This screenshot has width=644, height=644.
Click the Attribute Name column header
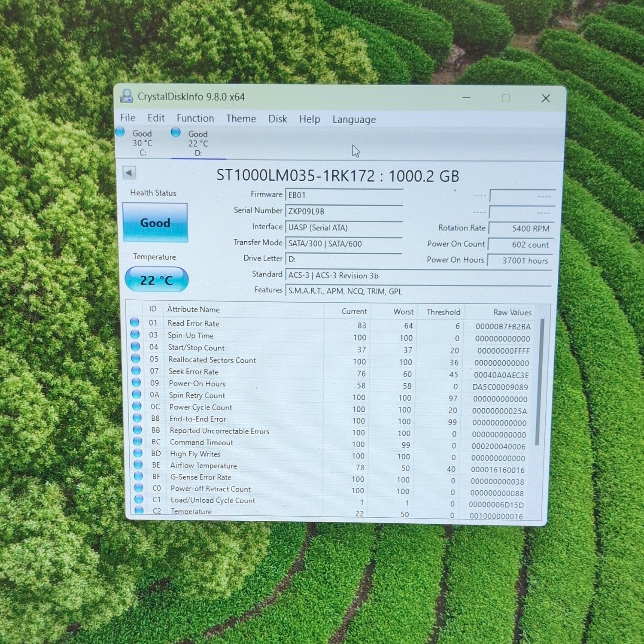(x=243, y=310)
